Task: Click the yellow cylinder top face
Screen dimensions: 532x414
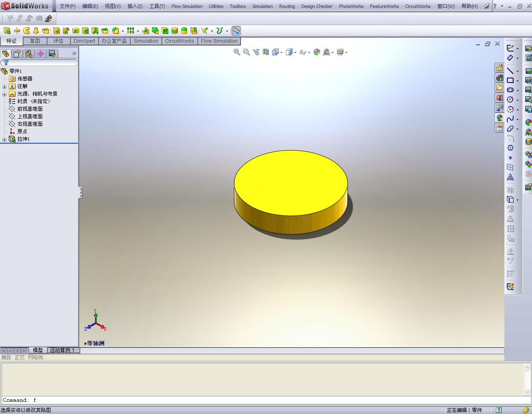Action: click(291, 183)
